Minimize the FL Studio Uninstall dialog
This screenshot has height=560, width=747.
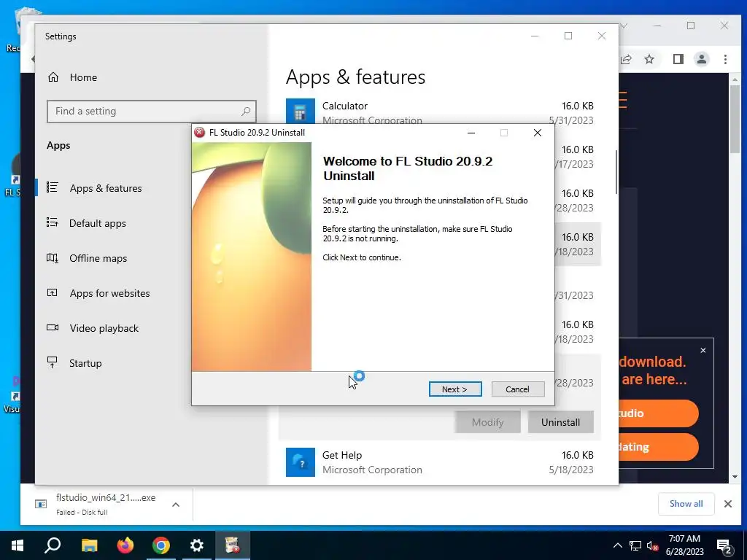pyautogui.click(x=471, y=133)
